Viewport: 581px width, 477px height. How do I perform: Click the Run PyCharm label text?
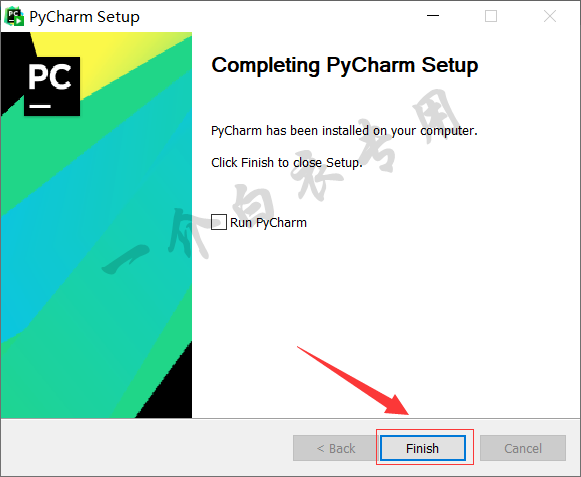pyautogui.click(x=268, y=223)
